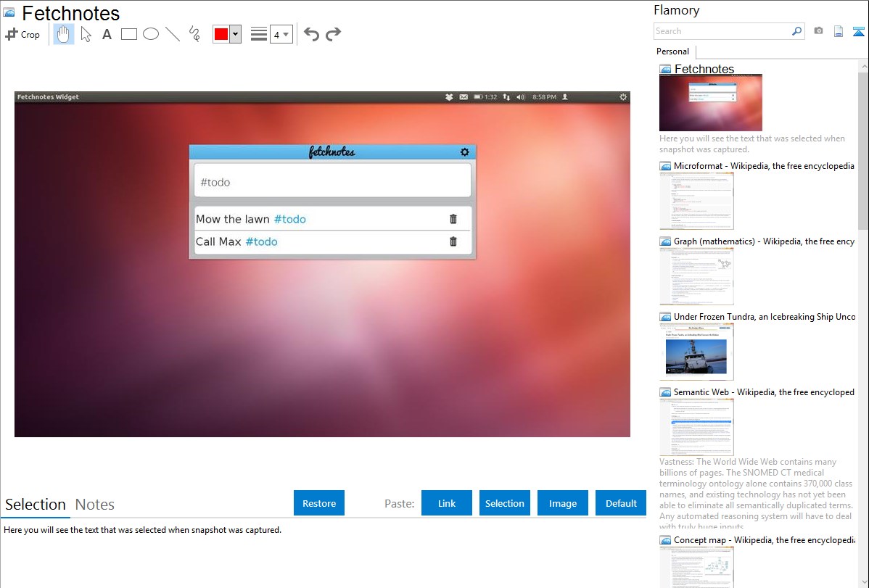Click the Flamory search field

[x=722, y=31]
